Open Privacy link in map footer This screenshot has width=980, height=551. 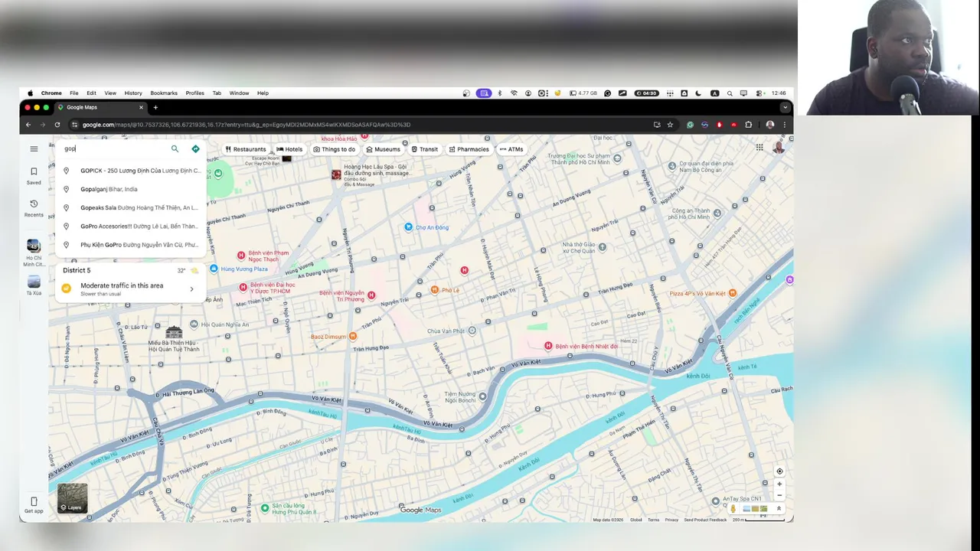pos(671,520)
